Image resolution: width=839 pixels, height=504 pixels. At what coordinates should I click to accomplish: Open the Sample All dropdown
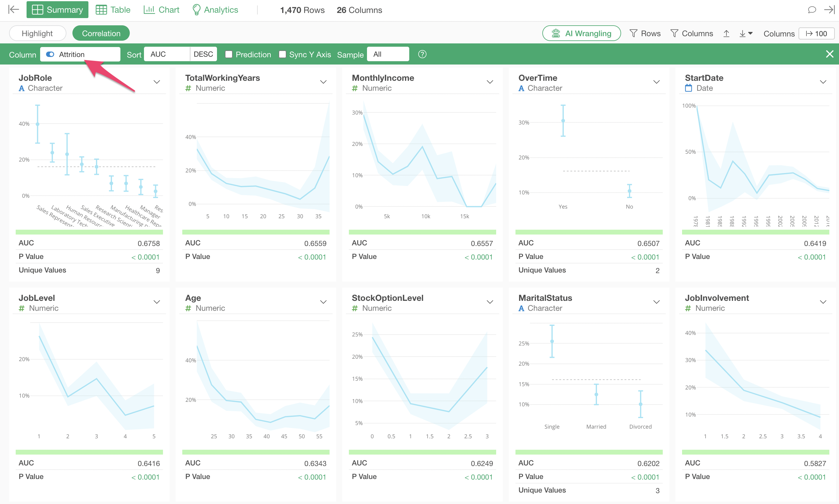coord(388,54)
